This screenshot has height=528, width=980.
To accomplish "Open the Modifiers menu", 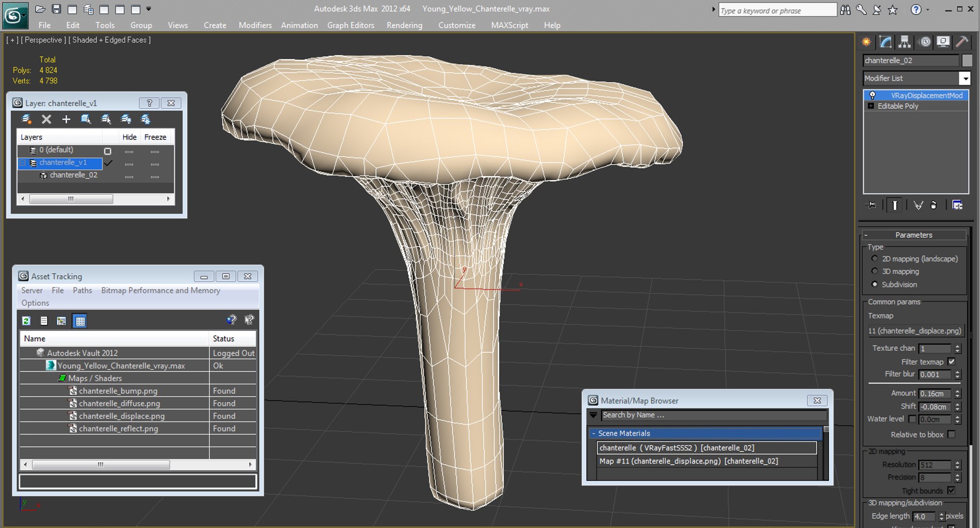I will (255, 25).
